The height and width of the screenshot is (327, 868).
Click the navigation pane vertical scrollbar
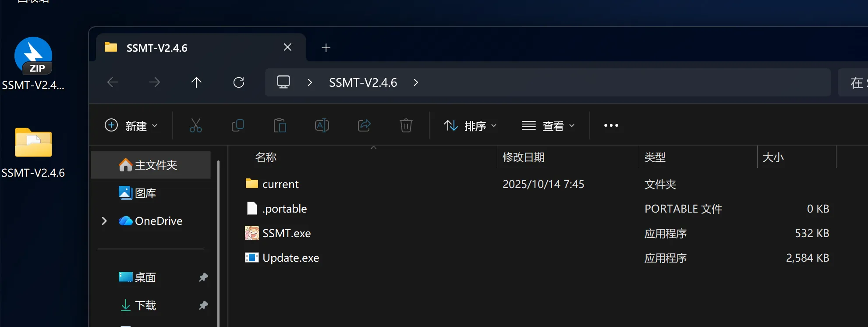[x=218, y=243]
